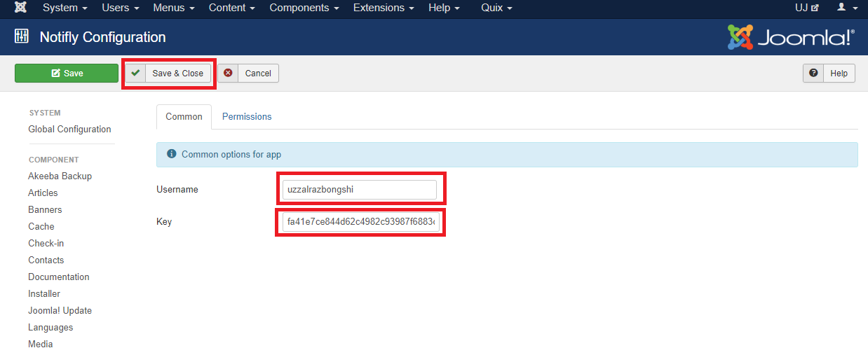Expand the System dropdown menu
This screenshot has width=868, height=355.
[x=65, y=8]
